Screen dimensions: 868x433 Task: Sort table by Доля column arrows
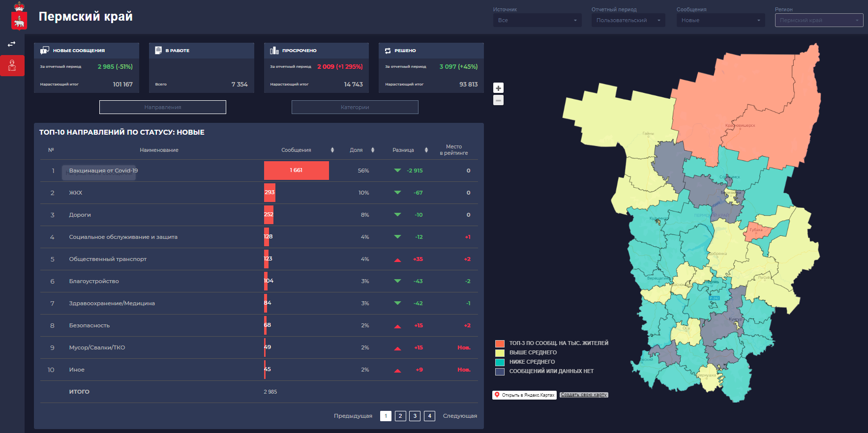(x=373, y=150)
